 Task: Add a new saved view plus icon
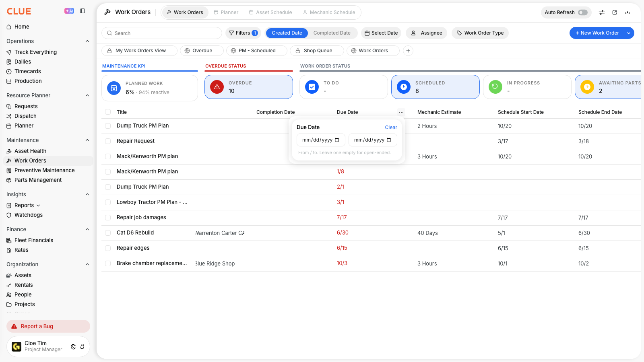(408, 51)
